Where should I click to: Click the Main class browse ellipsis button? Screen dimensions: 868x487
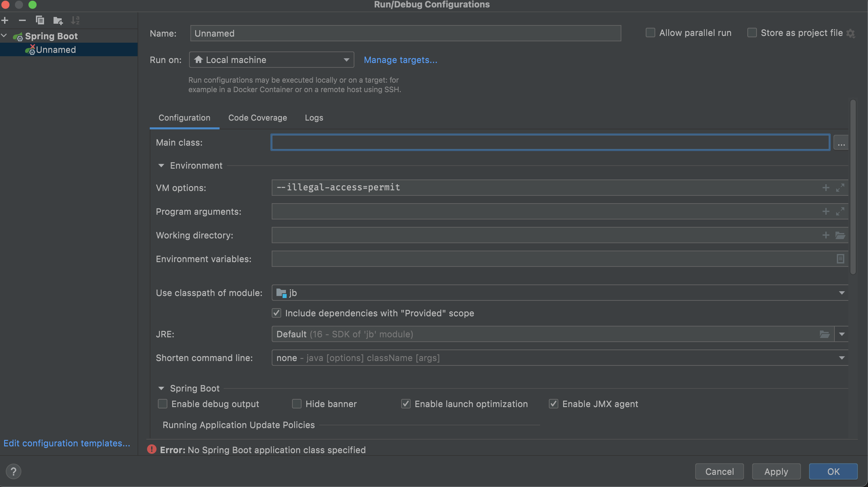(841, 143)
